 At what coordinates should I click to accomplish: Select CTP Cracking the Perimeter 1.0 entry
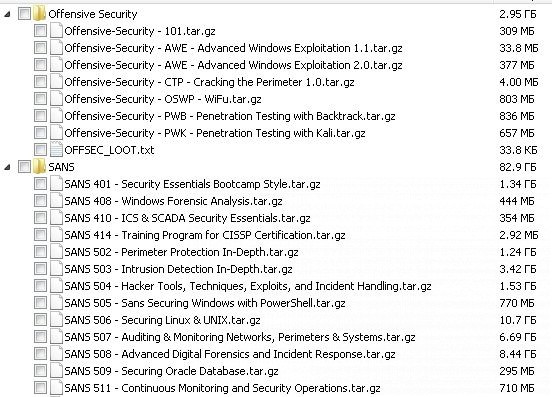209,82
